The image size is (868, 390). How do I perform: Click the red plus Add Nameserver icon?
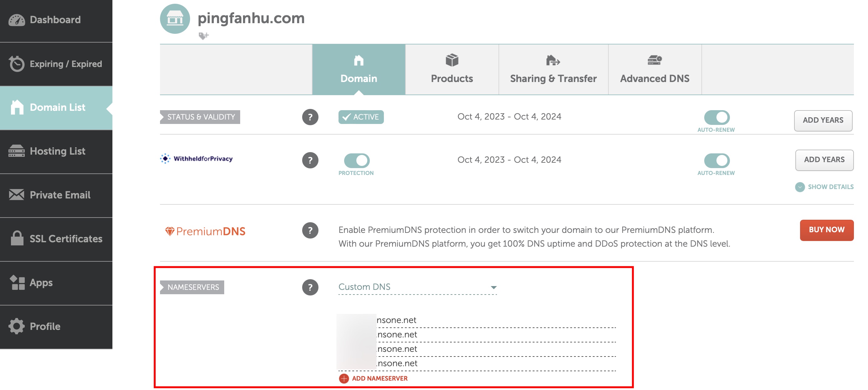(x=344, y=378)
